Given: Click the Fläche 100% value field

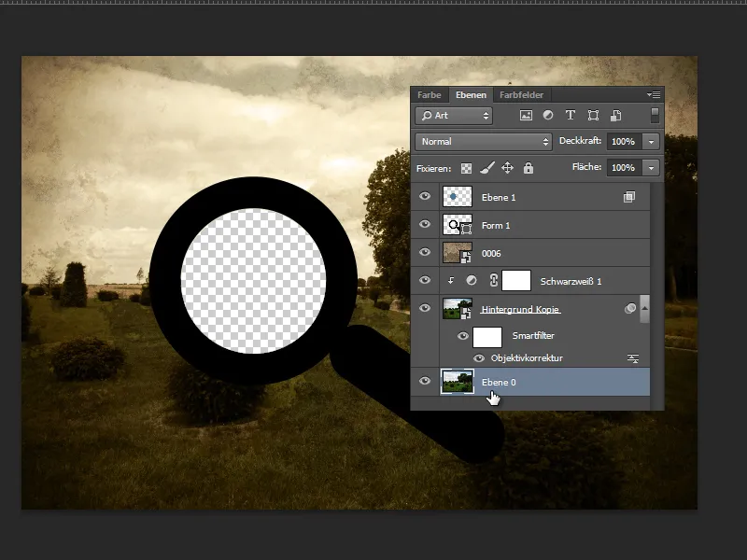Looking at the screenshot, I should click(x=624, y=168).
